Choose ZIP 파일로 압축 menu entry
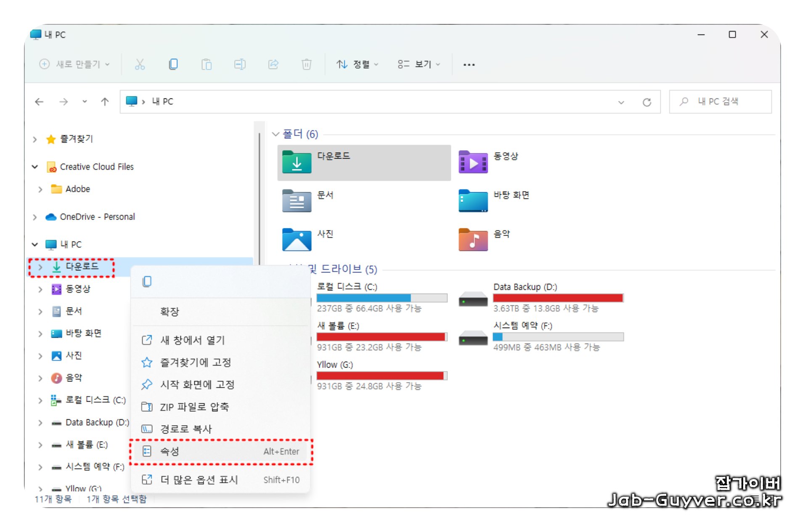 pyautogui.click(x=220, y=407)
